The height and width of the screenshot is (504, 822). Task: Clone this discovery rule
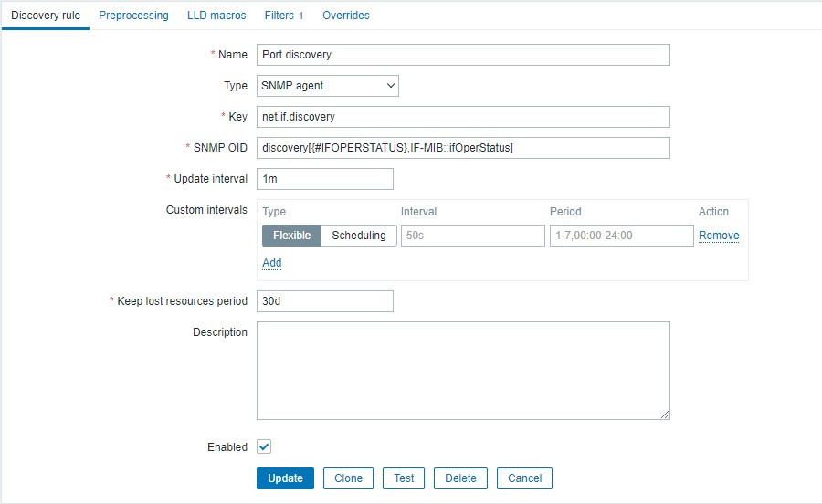click(x=348, y=478)
